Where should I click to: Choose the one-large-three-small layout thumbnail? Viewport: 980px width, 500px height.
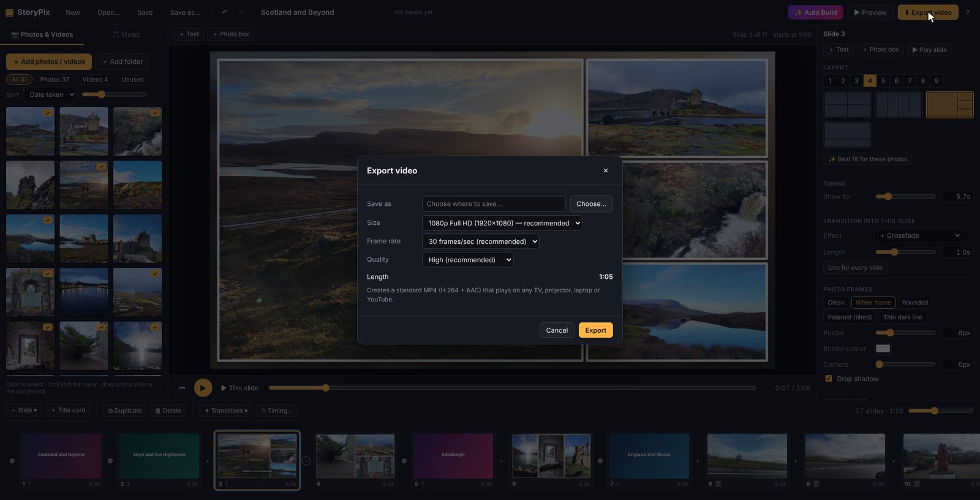pos(949,105)
